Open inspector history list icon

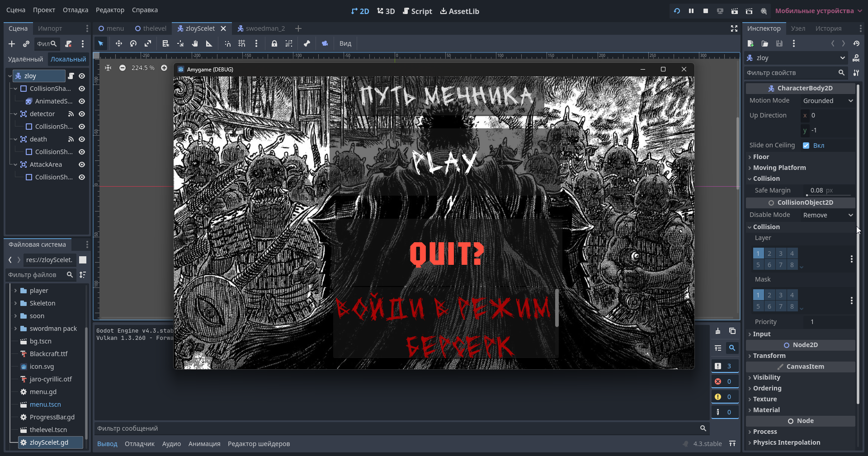[856, 43]
